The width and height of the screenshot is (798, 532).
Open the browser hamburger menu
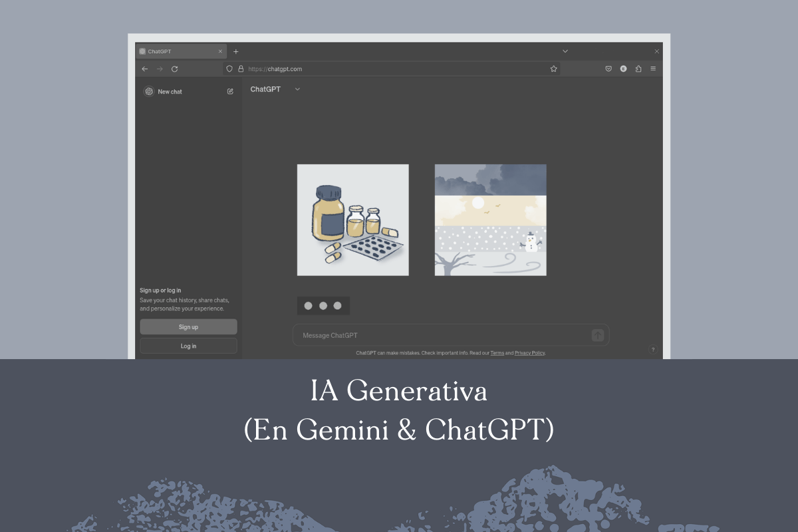coord(653,68)
